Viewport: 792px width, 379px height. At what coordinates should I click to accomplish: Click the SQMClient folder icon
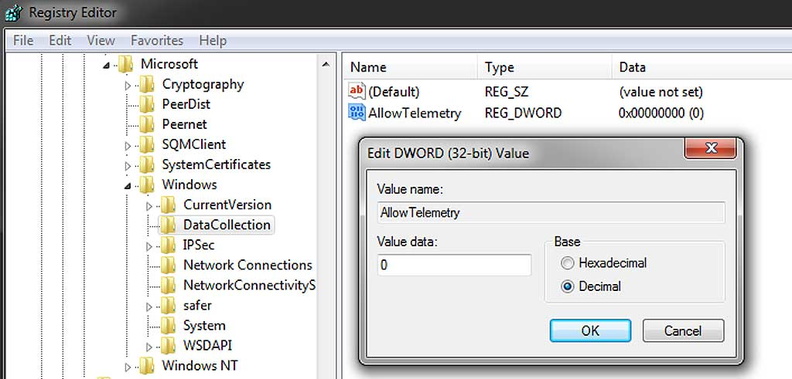pyautogui.click(x=146, y=145)
